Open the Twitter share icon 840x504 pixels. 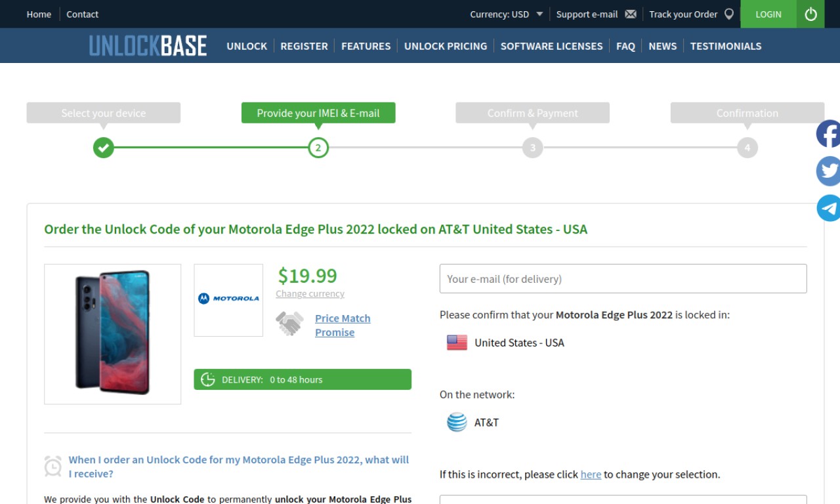pos(828,171)
